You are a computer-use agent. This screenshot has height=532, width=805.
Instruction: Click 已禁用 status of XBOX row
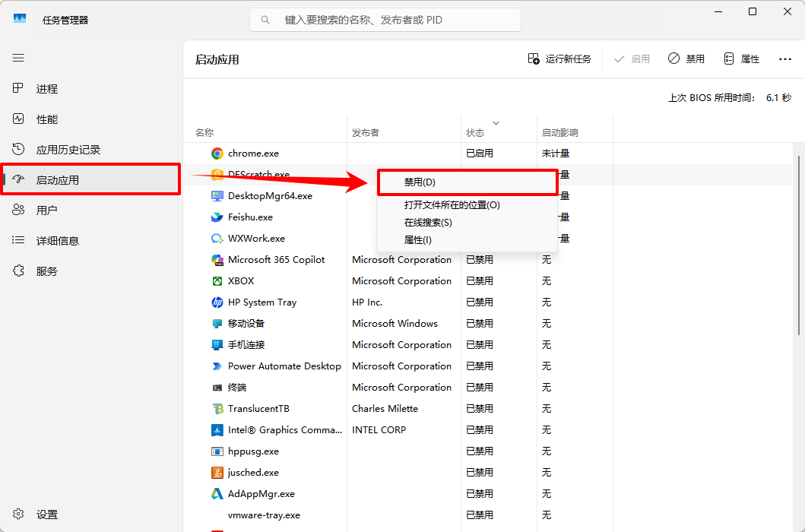click(480, 281)
